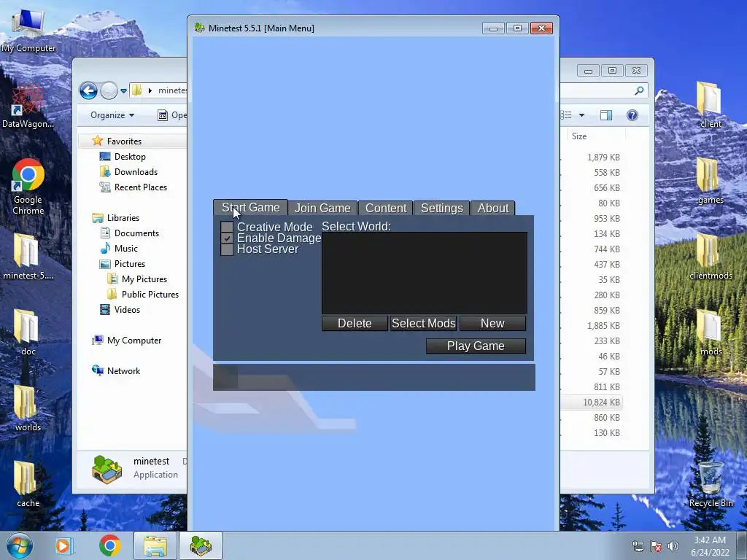Image resolution: width=747 pixels, height=560 pixels.
Task: Select Desktop in the Explorer sidebar
Action: click(x=130, y=157)
